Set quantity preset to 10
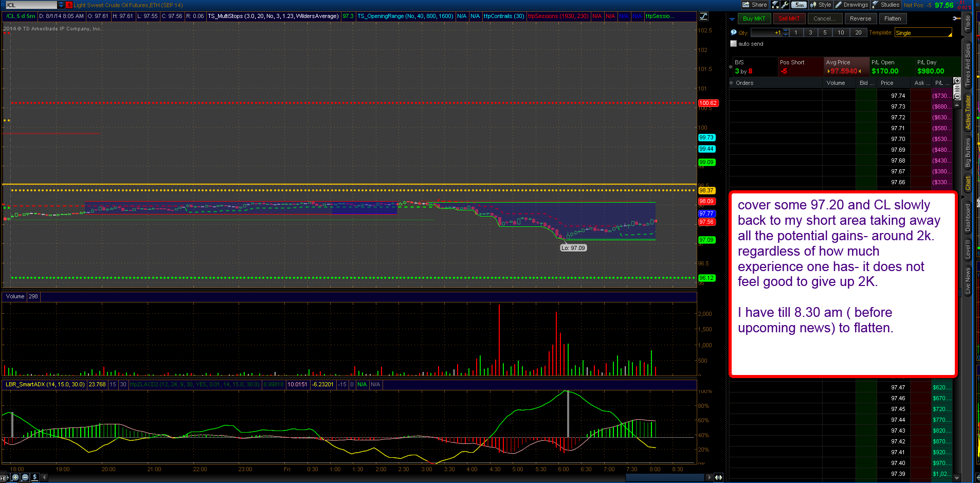 [841, 32]
